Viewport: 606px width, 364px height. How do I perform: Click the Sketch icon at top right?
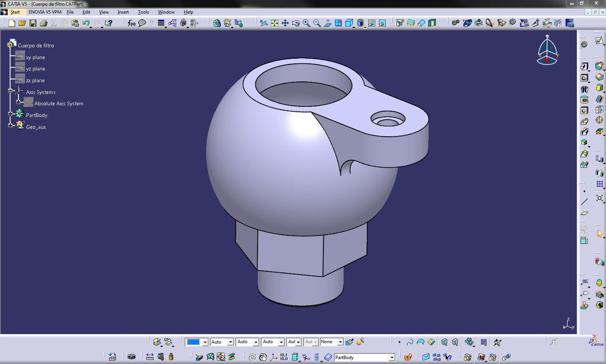pos(599,41)
